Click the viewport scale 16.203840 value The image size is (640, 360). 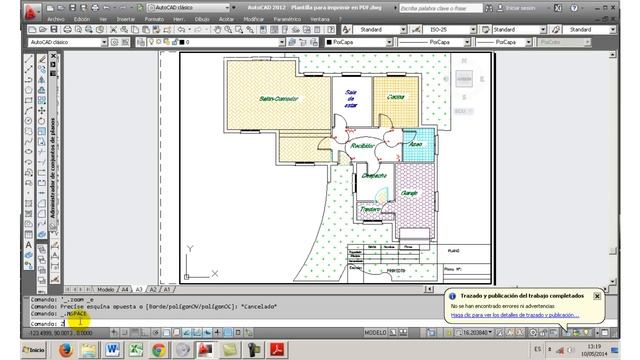click(476, 333)
